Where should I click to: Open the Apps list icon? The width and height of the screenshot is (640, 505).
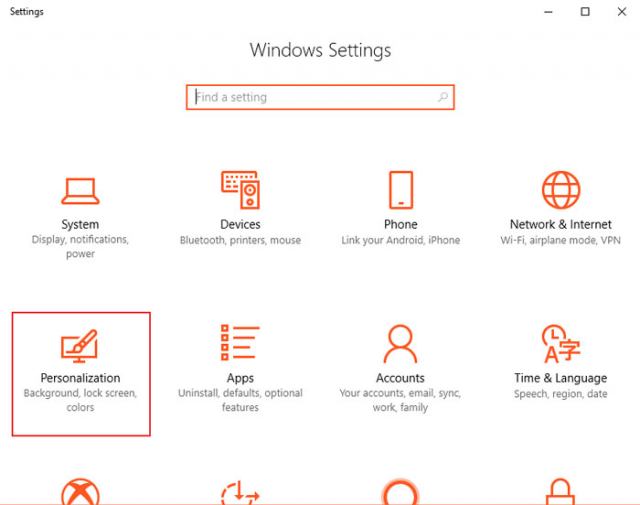tap(240, 343)
